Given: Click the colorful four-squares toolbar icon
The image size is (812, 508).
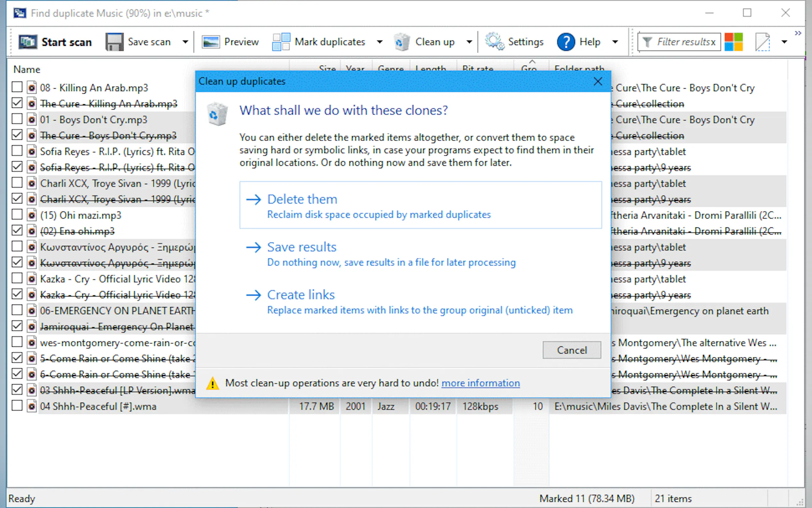Looking at the screenshot, I should point(733,42).
